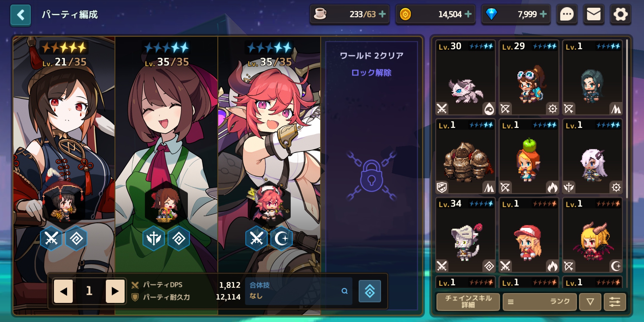
Task: Open the filter sliders button
Action: pyautogui.click(x=614, y=302)
